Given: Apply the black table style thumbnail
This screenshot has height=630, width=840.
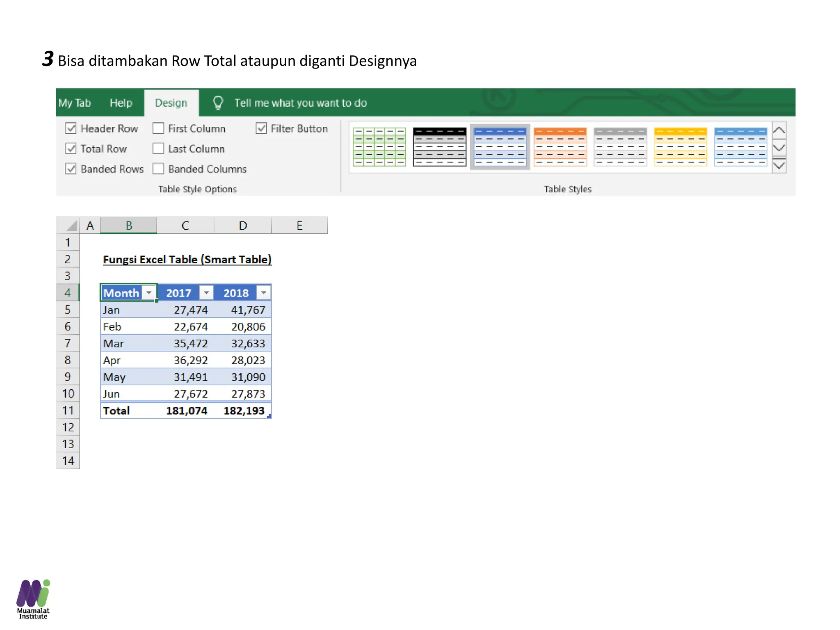Looking at the screenshot, I should tap(439, 147).
